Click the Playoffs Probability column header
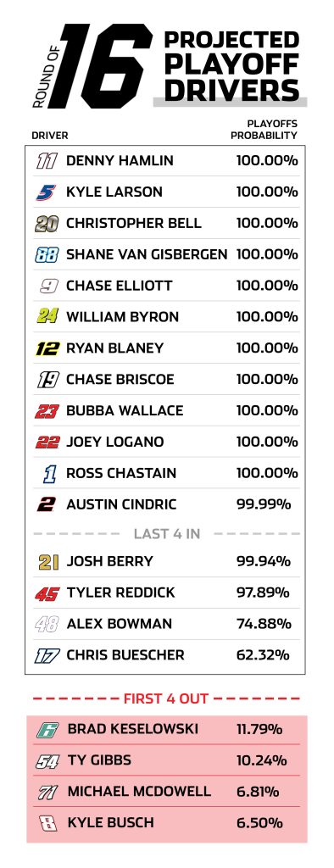This screenshot has width=334, height=868. 264,130
